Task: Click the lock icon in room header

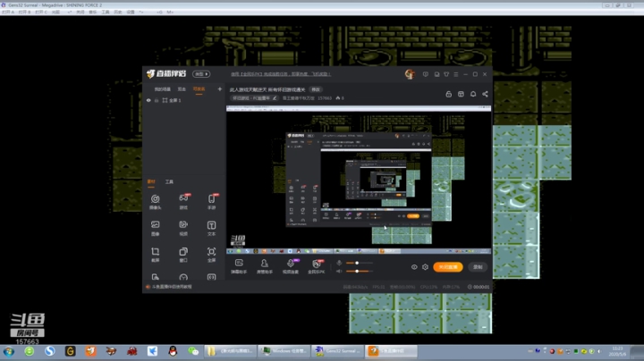Action: click(448, 94)
